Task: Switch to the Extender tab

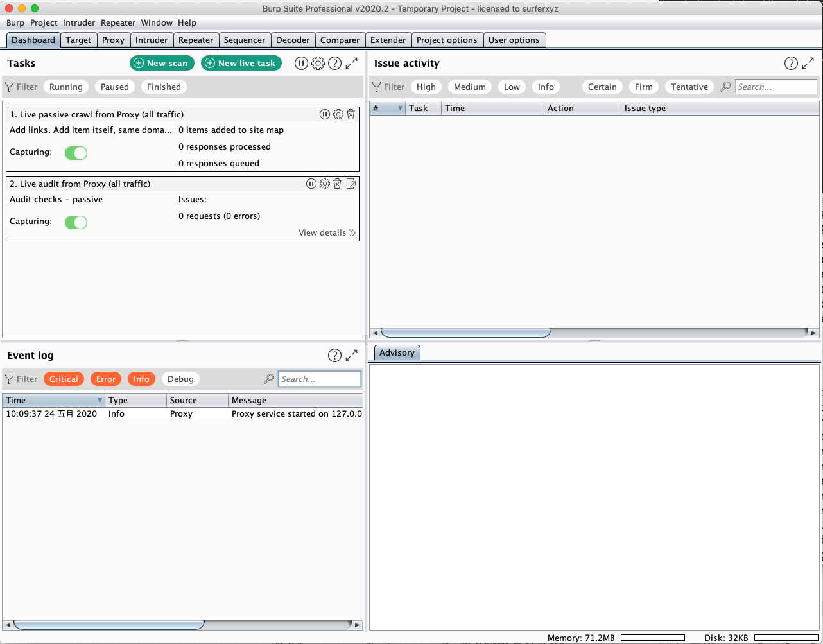Action: pos(388,40)
